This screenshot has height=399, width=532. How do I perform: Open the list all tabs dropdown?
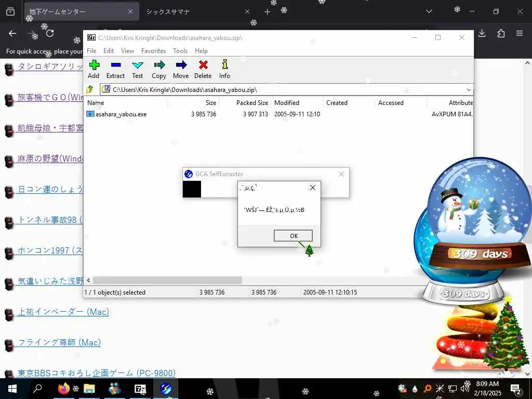point(429,11)
